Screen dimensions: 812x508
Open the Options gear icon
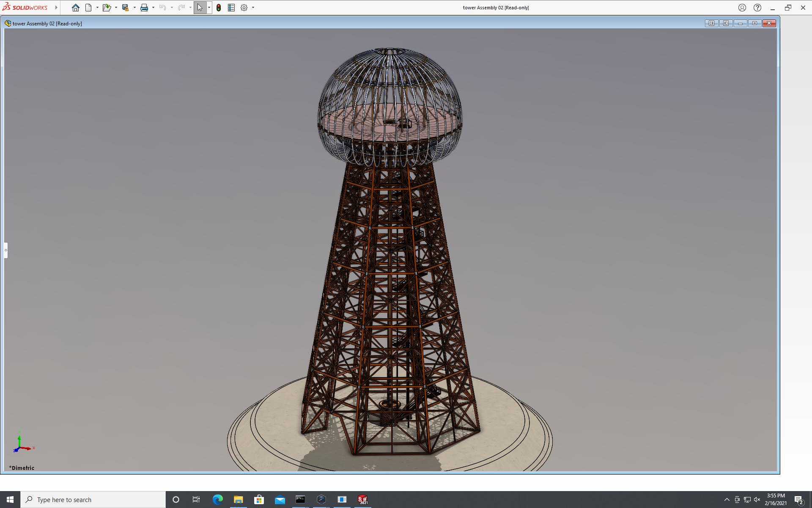244,8
